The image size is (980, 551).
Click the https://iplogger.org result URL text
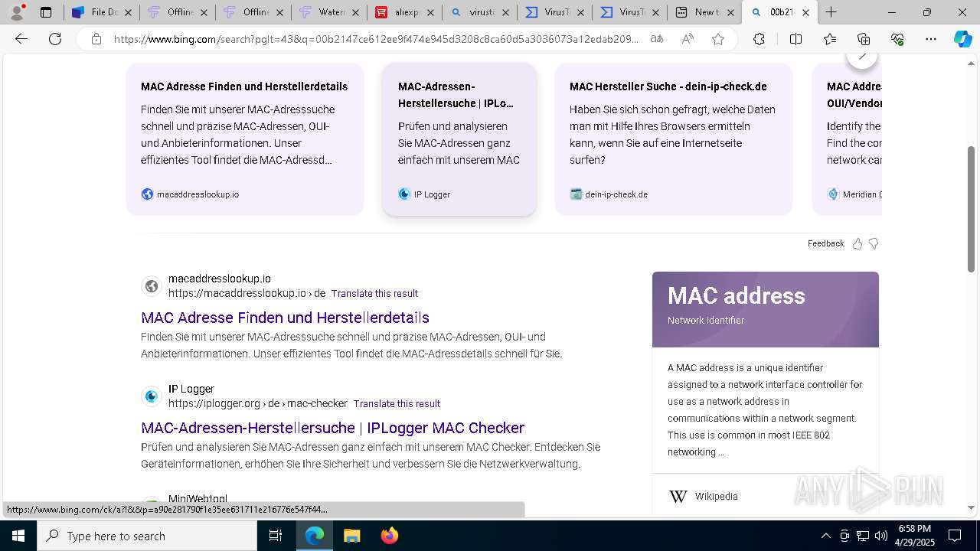[x=258, y=404]
